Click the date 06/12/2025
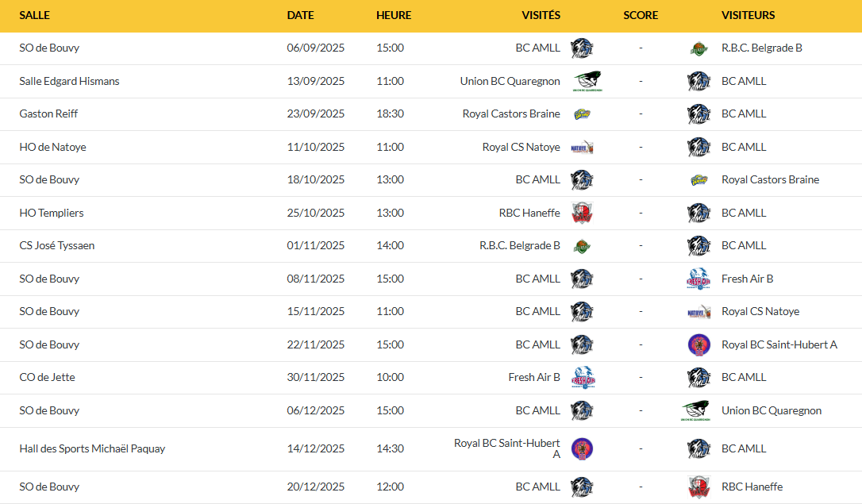The image size is (862, 504). (x=316, y=410)
